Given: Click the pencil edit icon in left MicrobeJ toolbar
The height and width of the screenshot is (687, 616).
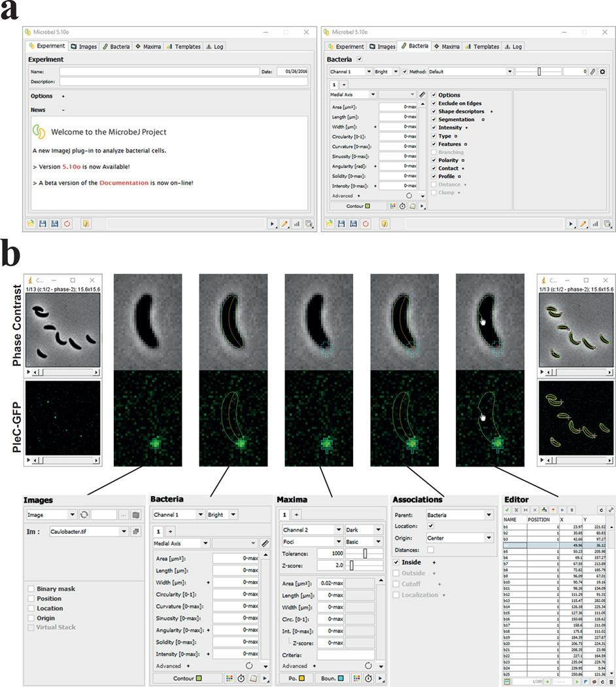Looking at the screenshot, I should [285, 224].
